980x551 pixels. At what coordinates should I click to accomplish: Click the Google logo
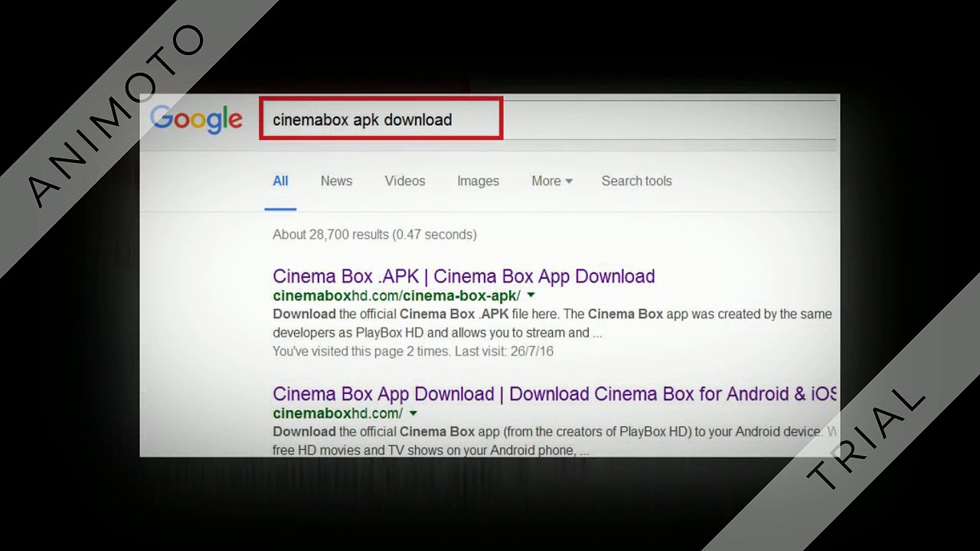coord(196,120)
